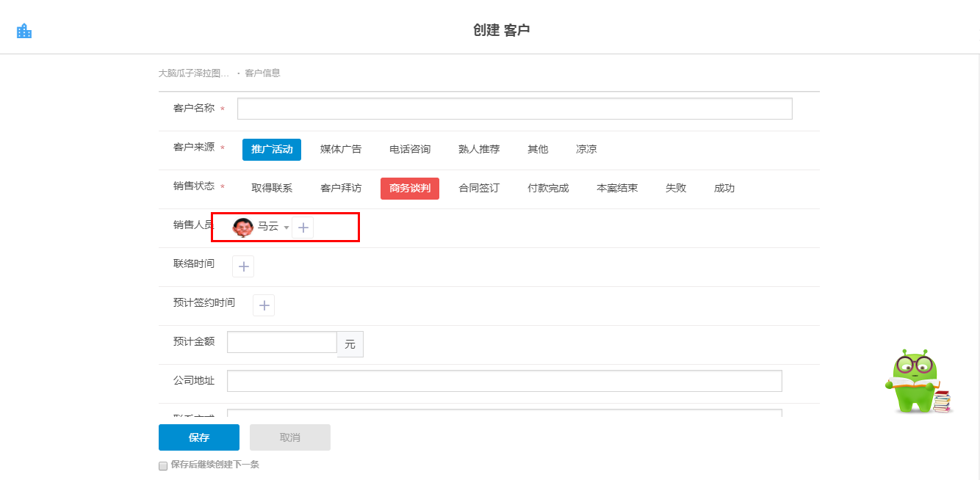Select 媒体广告 as customer source
The height and width of the screenshot is (480, 980).
(341, 150)
